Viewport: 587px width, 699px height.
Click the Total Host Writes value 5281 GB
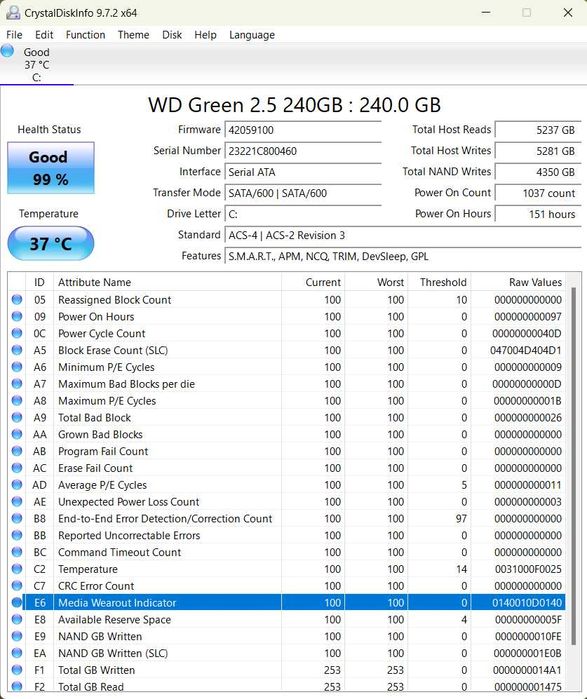pyautogui.click(x=538, y=151)
